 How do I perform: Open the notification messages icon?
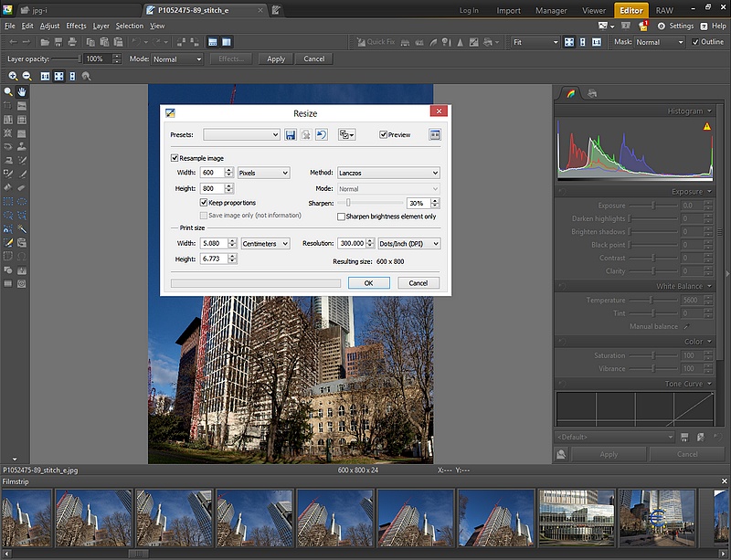pyautogui.click(x=643, y=26)
